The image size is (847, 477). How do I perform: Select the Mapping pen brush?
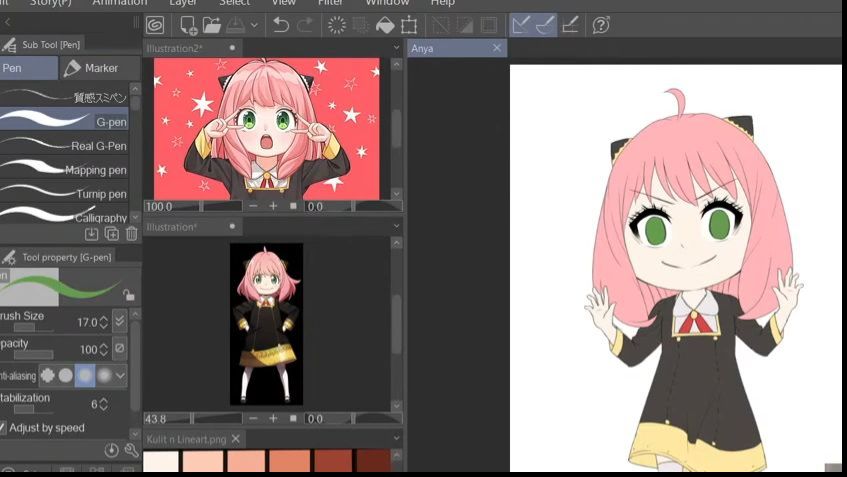[64, 170]
